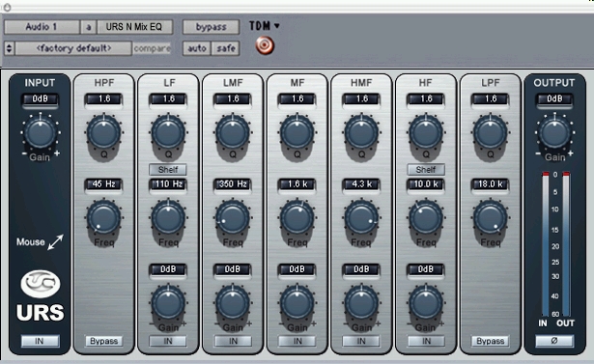Toggle the LPF Bypass button

click(491, 341)
